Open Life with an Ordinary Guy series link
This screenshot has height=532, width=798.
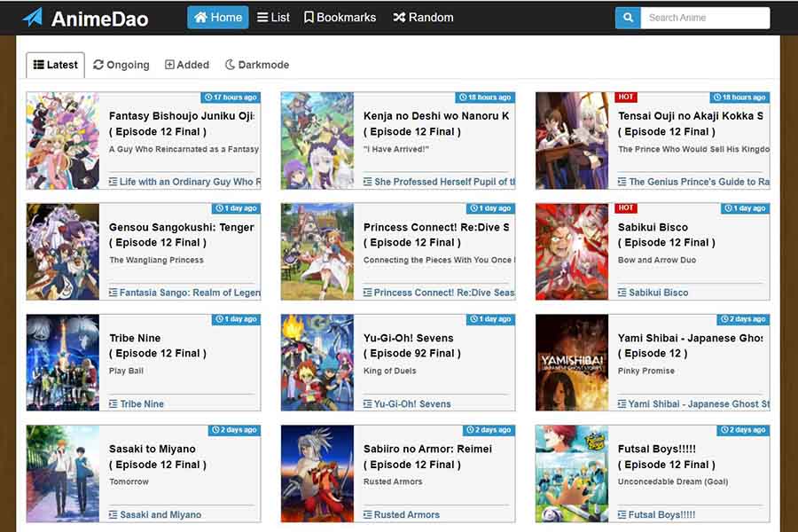coord(184,182)
